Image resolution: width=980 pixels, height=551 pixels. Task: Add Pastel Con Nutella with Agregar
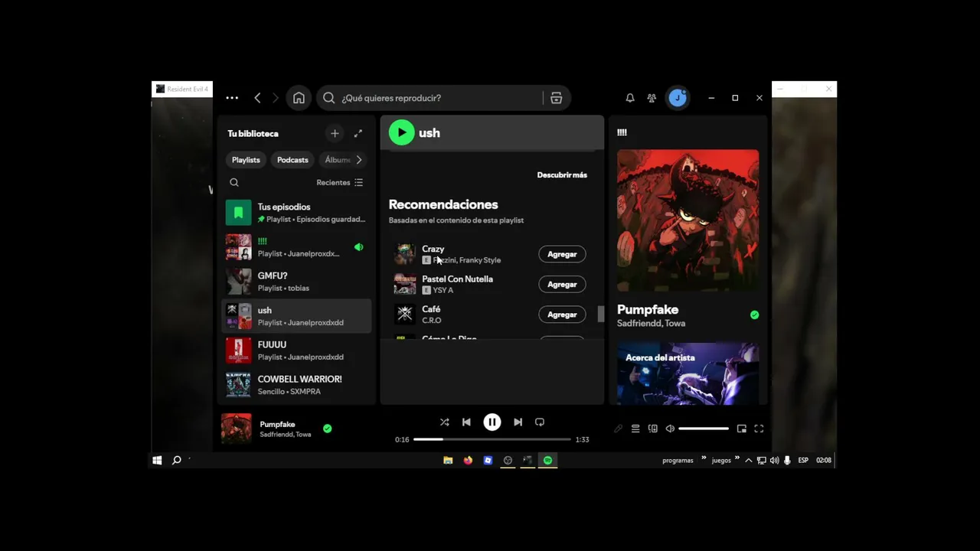click(562, 284)
